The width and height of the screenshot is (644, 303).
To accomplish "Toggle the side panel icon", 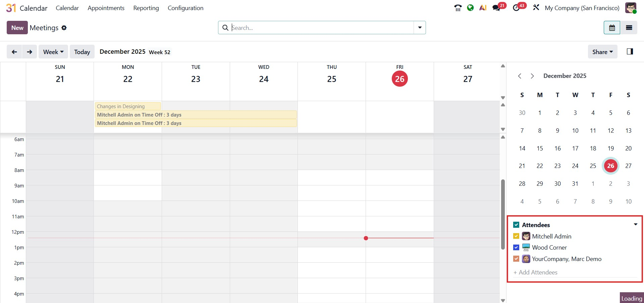I will 630,51.
